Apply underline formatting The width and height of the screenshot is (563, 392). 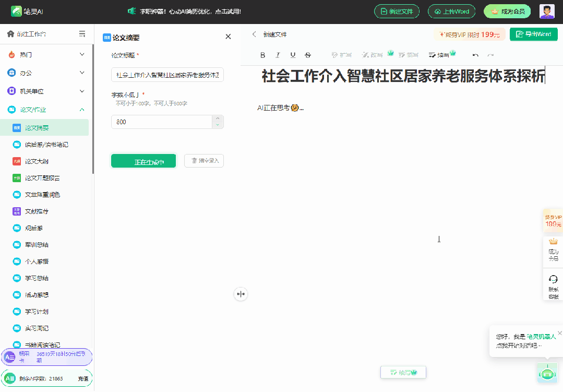coord(293,54)
